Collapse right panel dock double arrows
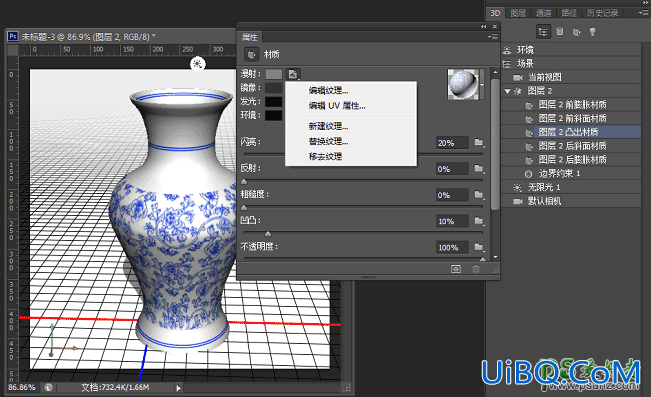 pyautogui.click(x=646, y=2)
